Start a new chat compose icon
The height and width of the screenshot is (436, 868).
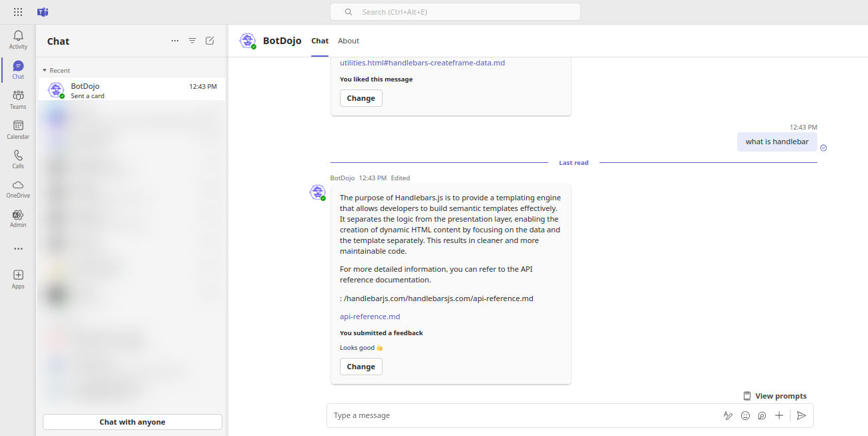click(210, 41)
